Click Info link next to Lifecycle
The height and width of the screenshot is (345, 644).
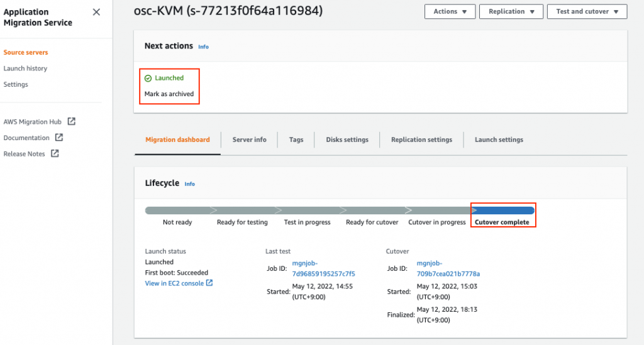(x=190, y=183)
